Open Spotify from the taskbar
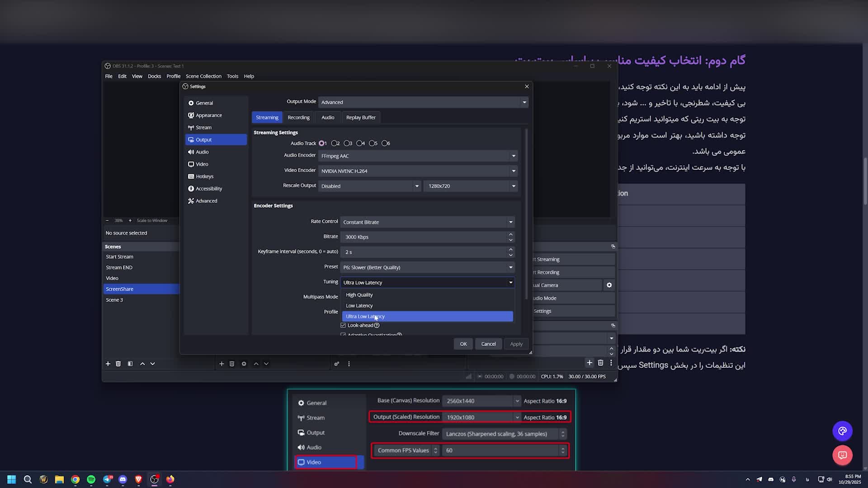Screen dimensions: 868x488 click(x=91, y=479)
